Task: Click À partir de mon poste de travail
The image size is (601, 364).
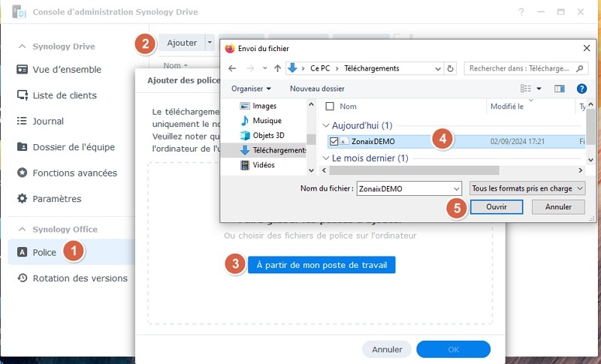Action: point(322,265)
